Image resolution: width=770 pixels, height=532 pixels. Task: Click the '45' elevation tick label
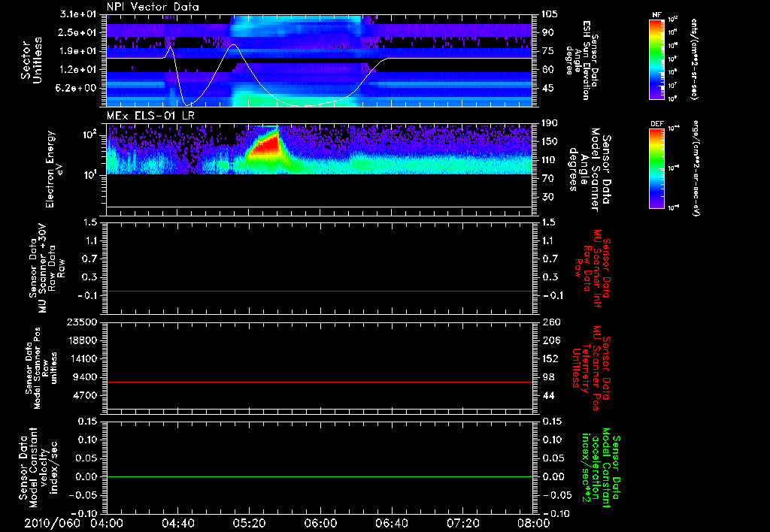pos(547,88)
